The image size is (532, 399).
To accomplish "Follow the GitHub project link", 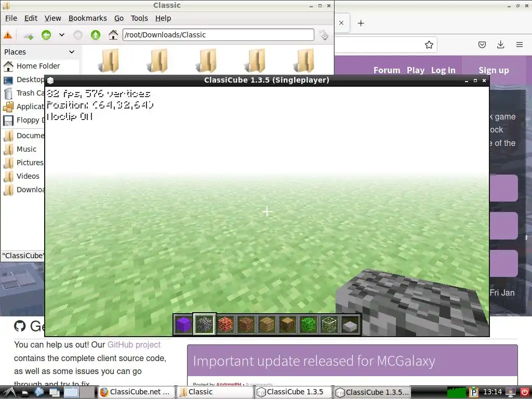I will pyautogui.click(x=134, y=345).
